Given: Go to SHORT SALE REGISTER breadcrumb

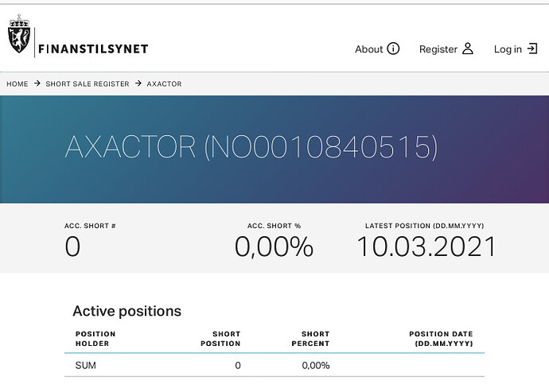Looking at the screenshot, I should pos(88,84).
